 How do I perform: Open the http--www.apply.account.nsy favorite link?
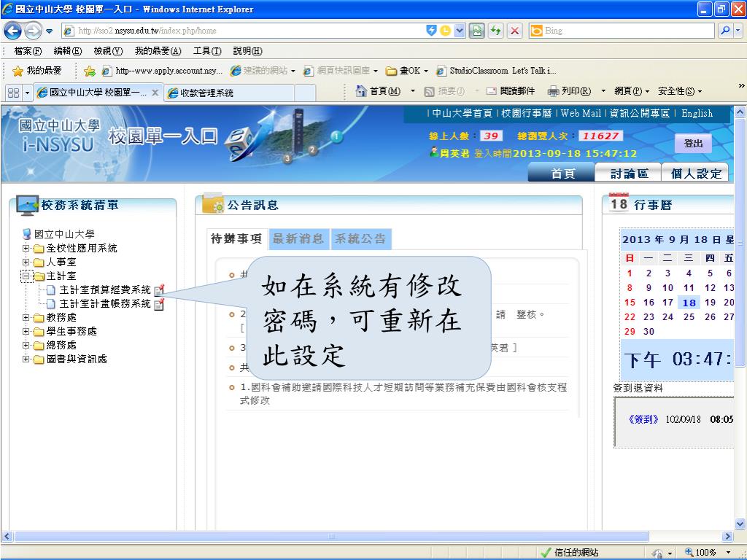click(x=162, y=71)
